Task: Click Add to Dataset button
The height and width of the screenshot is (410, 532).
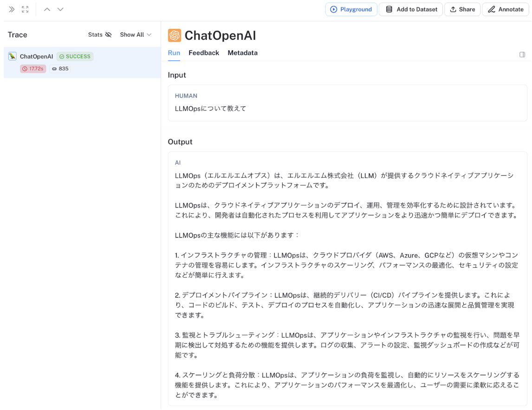Action: click(411, 9)
